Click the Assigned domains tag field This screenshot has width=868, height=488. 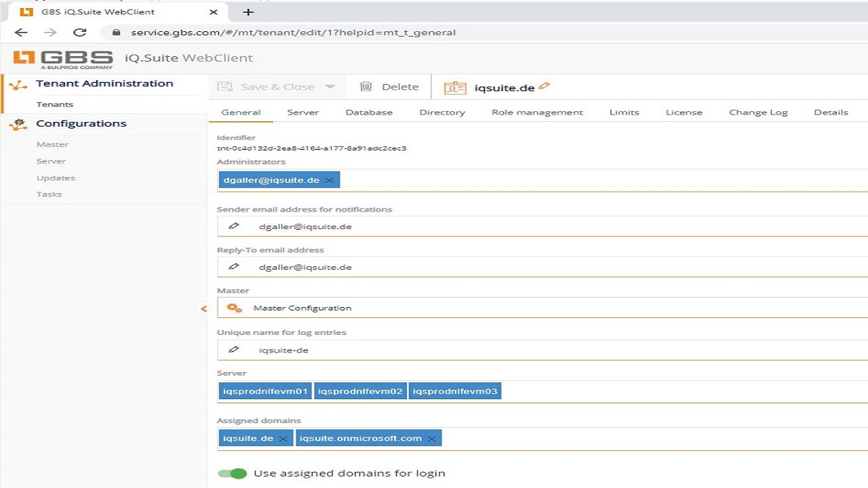pos(542,439)
